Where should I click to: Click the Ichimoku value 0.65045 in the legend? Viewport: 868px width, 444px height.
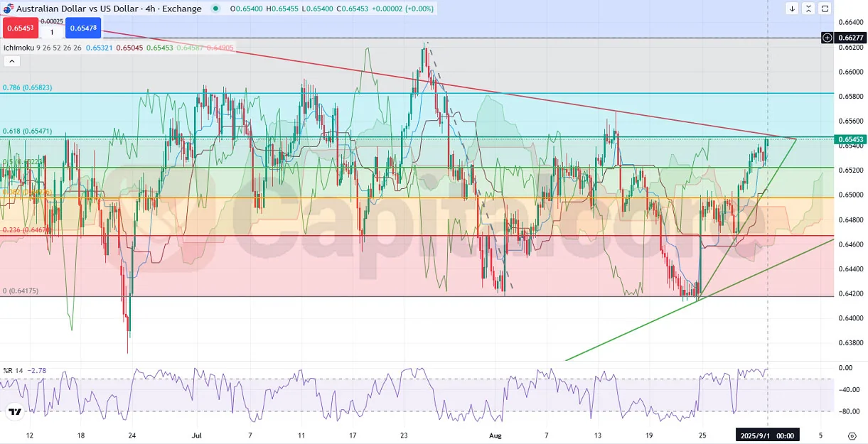click(129, 48)
